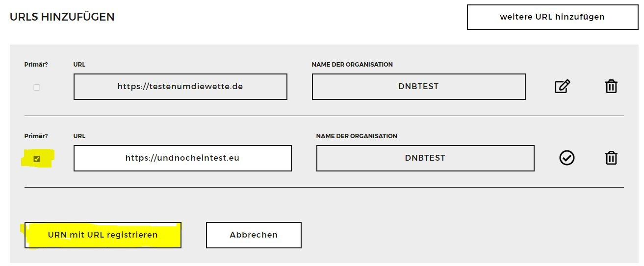Click the 'weitere URL hinzufügen' button

click(552, 17)
